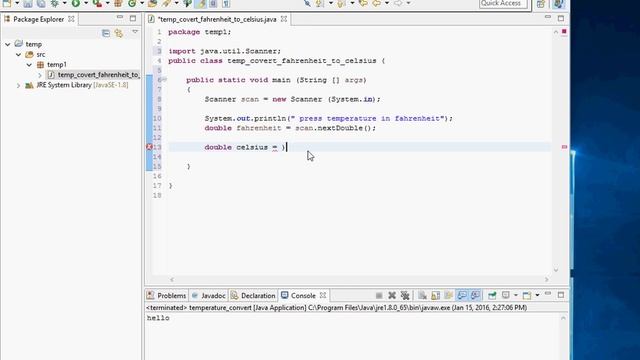Click the Display Selected Console icon
Screen dimensions: 640x360
506,295
